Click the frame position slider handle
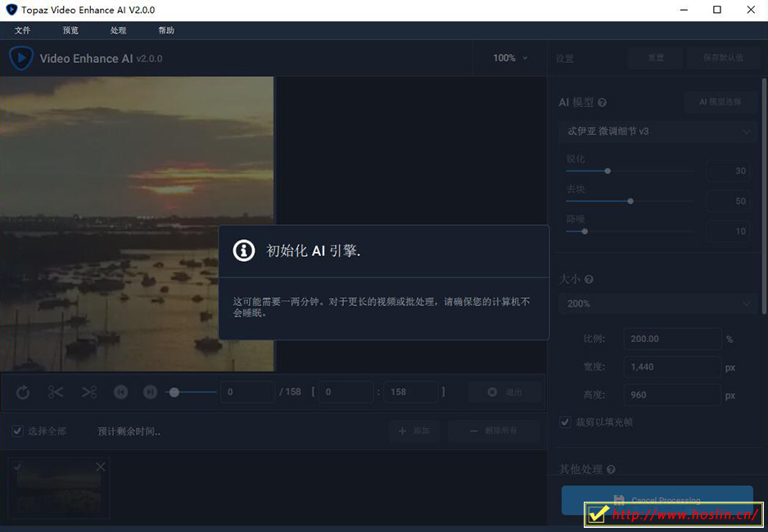Viewport: 768px width, 532px height. (174, 392)
